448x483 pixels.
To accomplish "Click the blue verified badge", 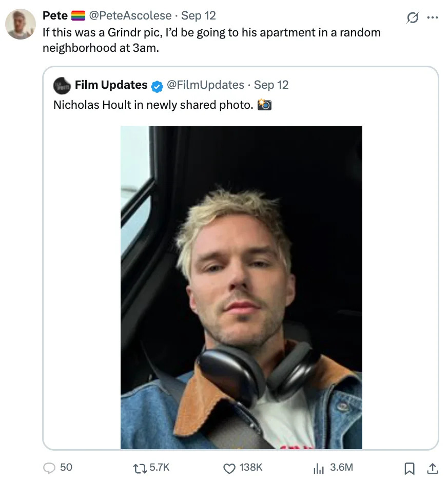I will pos(157,85).
